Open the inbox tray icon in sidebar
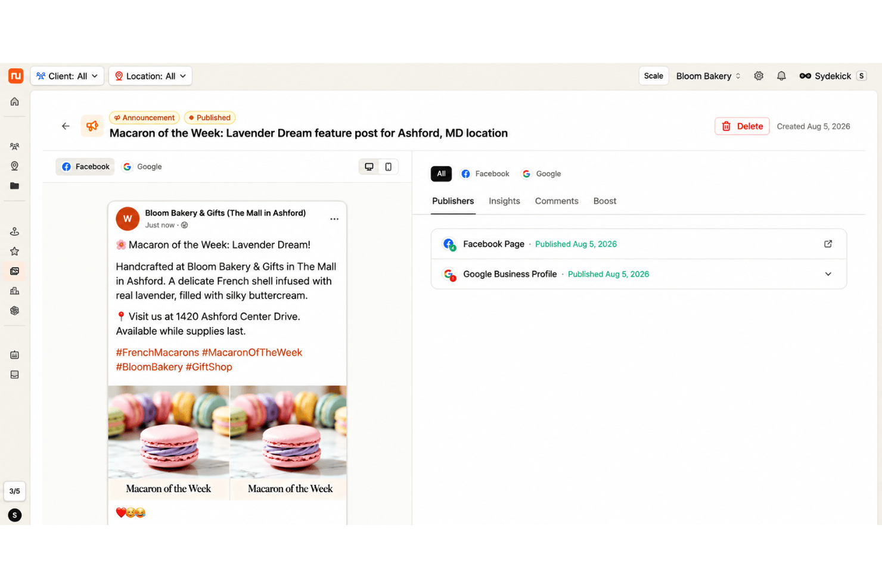The height and width of the screenshot is (588, 882). pos(15,375)
